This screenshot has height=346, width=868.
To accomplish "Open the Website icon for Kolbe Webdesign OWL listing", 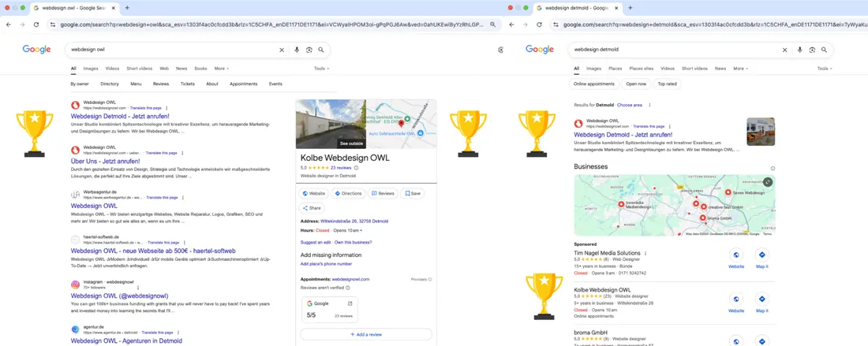I will click(736, 299).
